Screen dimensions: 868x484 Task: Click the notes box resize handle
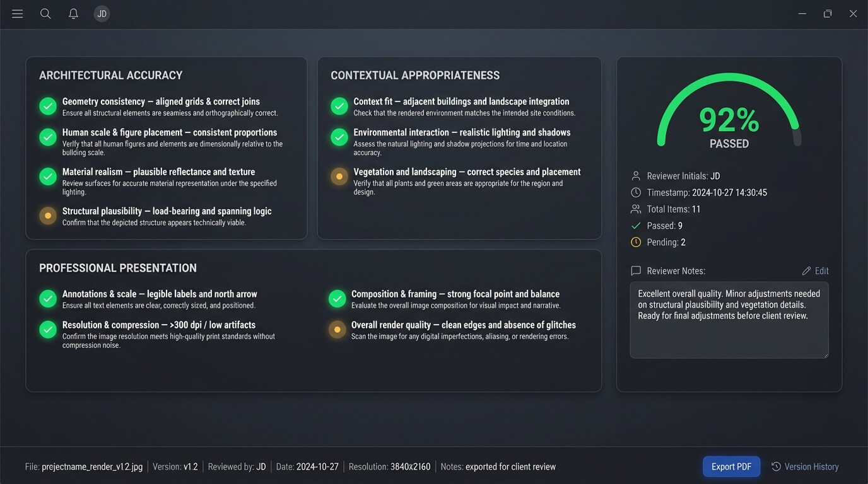pos(824,355)
